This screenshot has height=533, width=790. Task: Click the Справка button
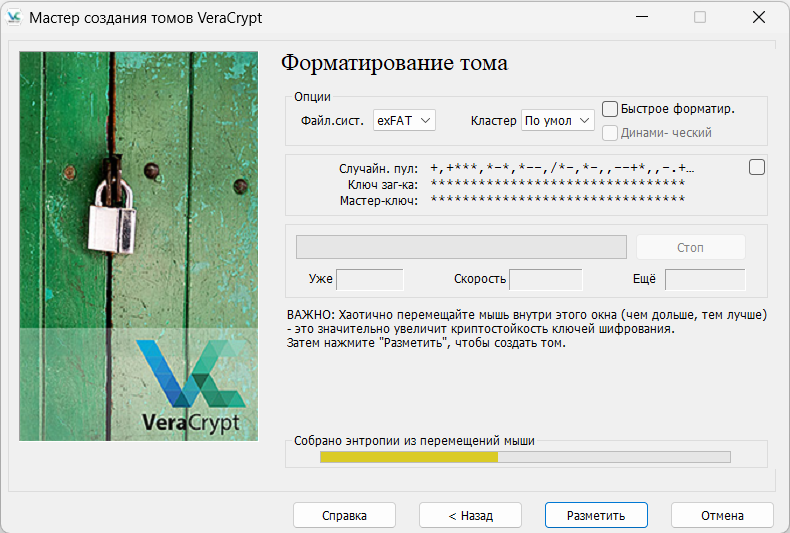344,515
